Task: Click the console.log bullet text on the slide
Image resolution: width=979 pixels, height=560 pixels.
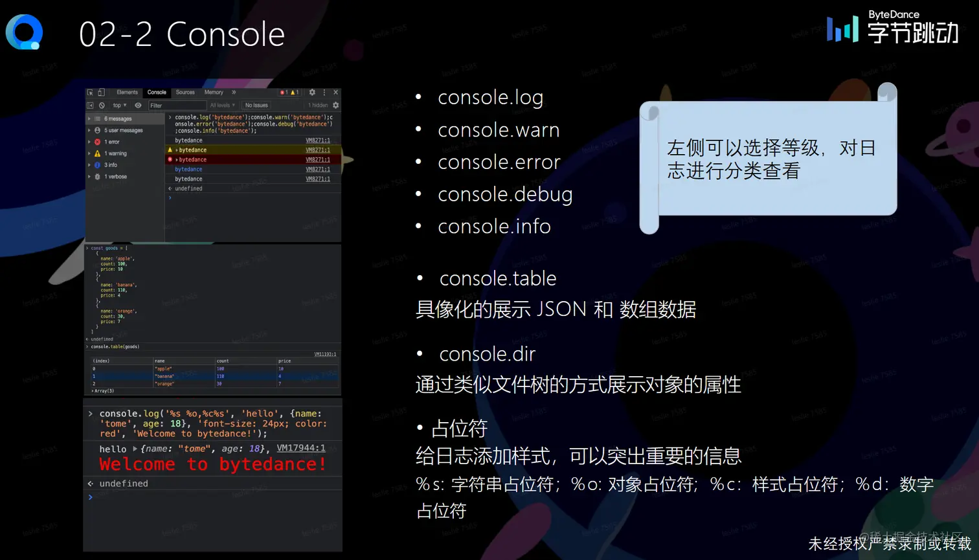Action: pyautogui.click(x=491, y=97)
